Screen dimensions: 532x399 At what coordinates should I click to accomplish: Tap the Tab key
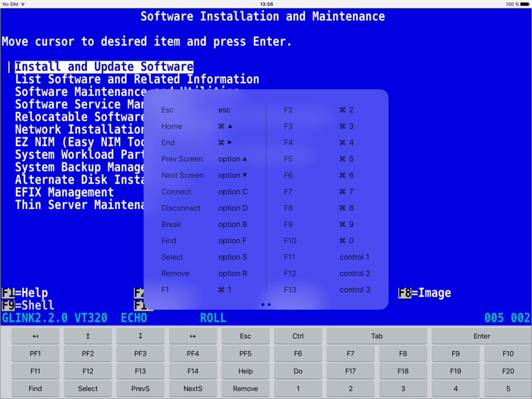tap(377, 336)
